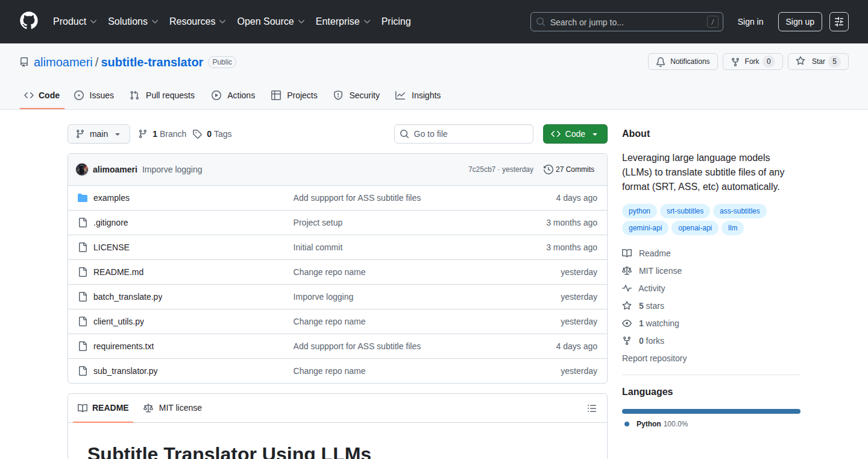
Task: Expand the Enterprise menu
Action: click(x=343, y=21)
